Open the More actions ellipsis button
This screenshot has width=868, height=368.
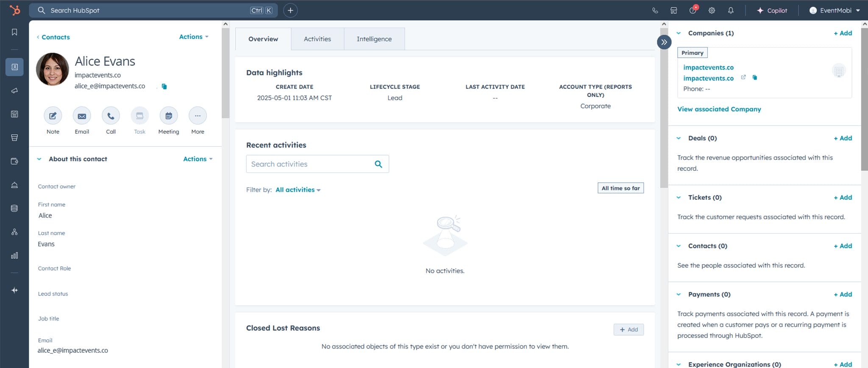198,116
